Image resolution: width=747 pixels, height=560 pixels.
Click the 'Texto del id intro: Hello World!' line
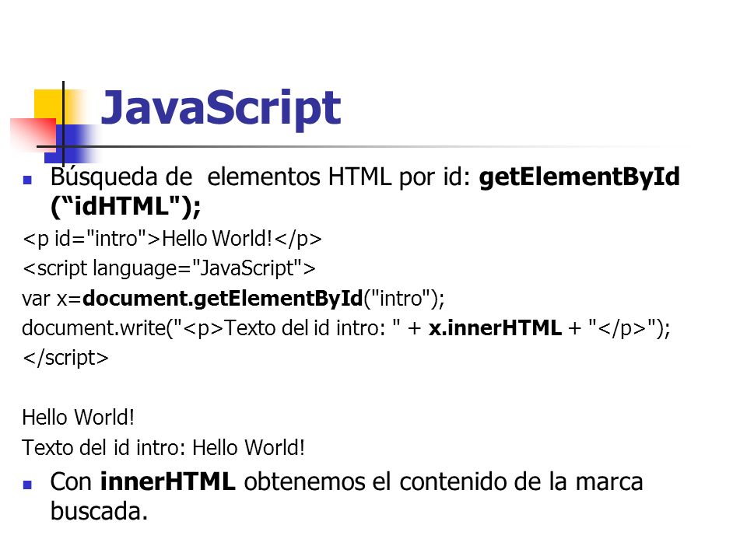click(163, 448)
